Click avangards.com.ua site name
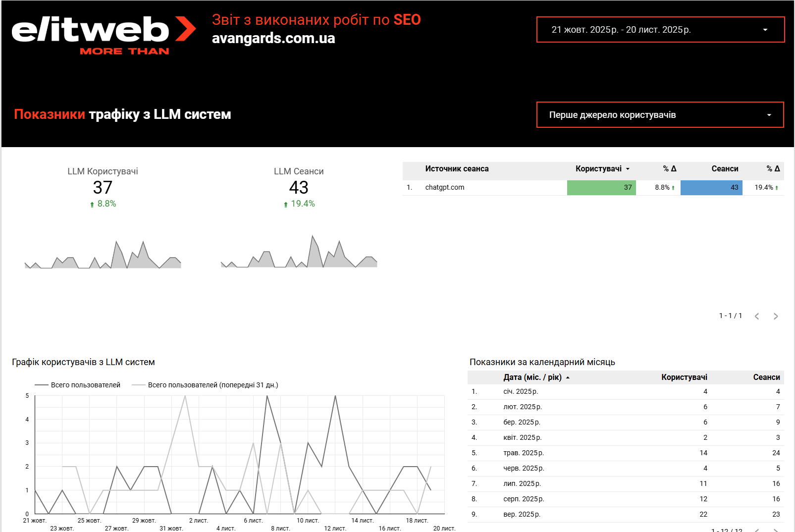This screenshot has width=795, height=532. click(273, 38)
